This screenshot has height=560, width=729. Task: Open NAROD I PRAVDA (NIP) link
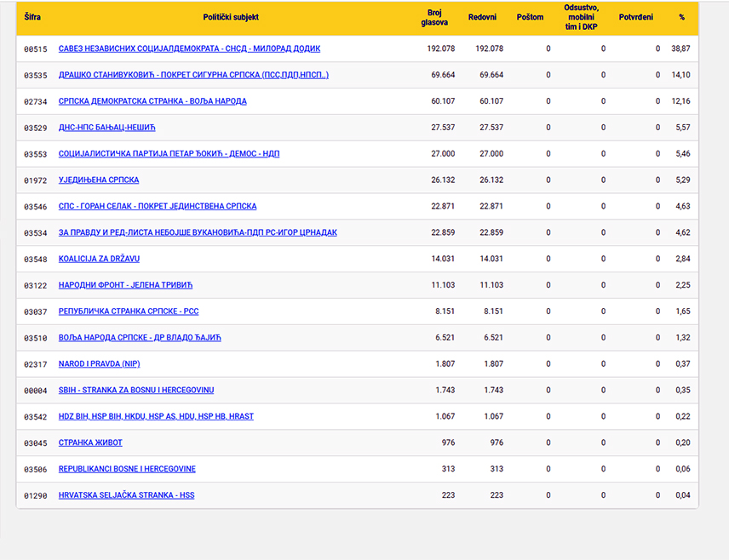pyautogui.click(x=99, y=364)
